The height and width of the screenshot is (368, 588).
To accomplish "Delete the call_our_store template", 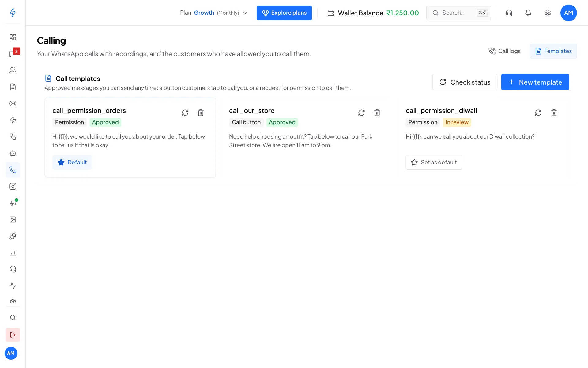I will (x=377, y=113).
